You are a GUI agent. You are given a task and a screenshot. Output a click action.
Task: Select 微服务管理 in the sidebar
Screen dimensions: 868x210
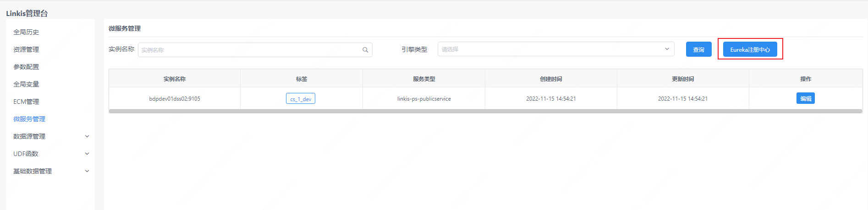[x=29, y=119]
